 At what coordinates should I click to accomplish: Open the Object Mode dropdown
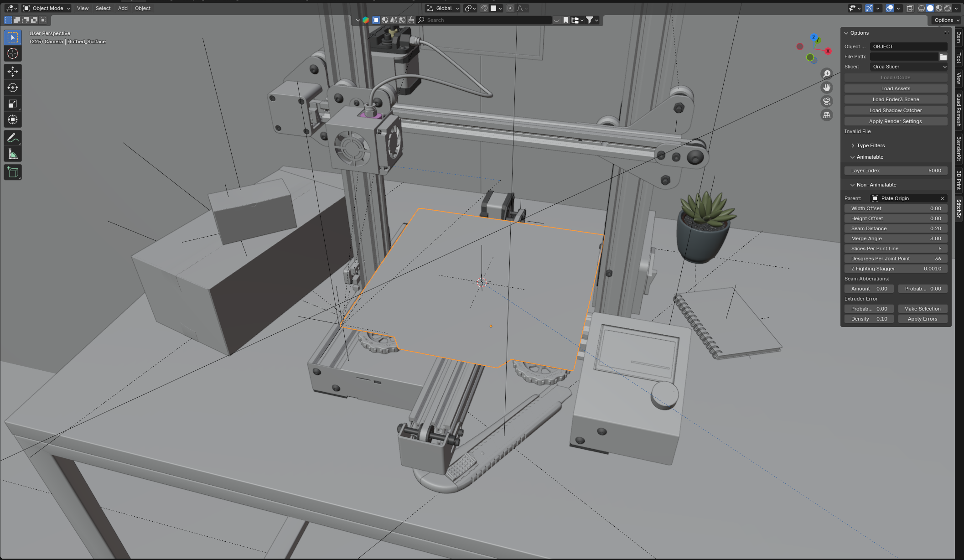point(47,8)
